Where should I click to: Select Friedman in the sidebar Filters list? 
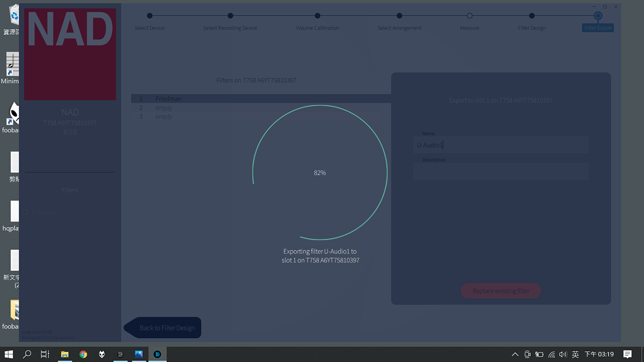pyautogui.click(x=46, y=213)
